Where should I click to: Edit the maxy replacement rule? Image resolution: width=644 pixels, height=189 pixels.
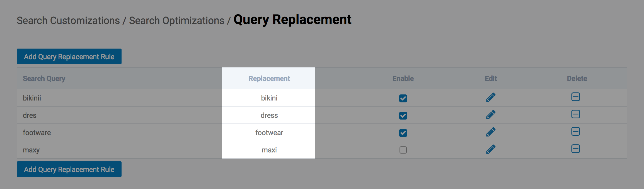click(491, 149)
